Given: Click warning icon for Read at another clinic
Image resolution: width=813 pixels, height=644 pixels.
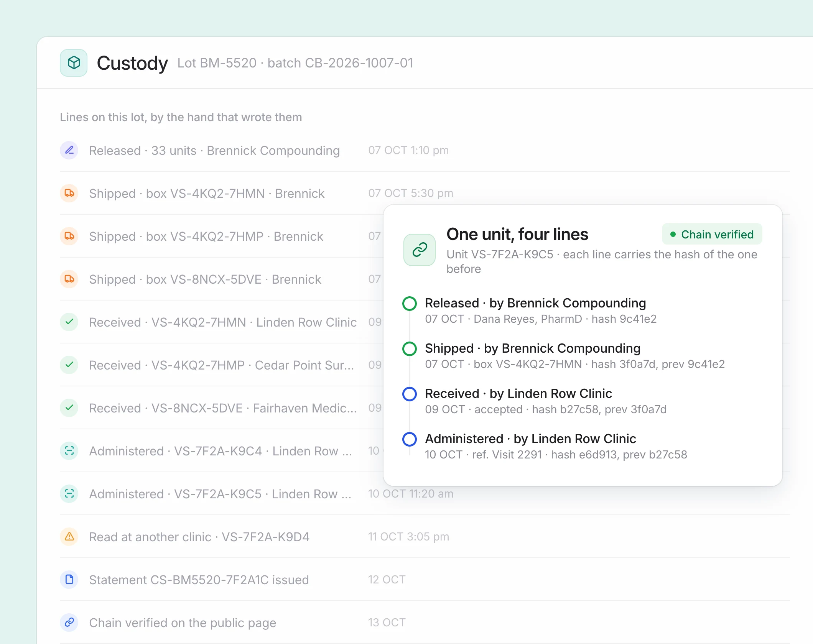Looking at the screenshot, I should pos(69,537).
